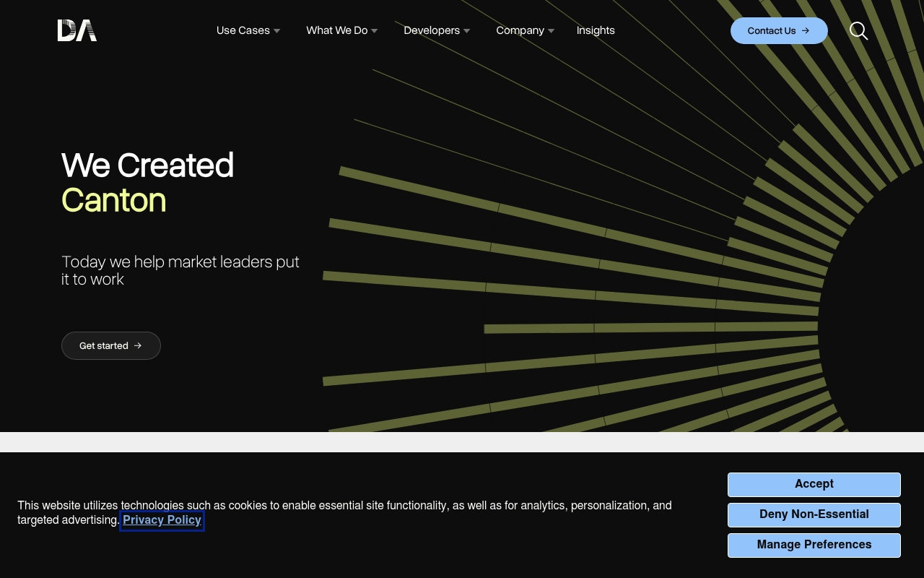
Task: Click the cookie notice text 'This website utilizes technologies'
Action: [x=344, y=512]
